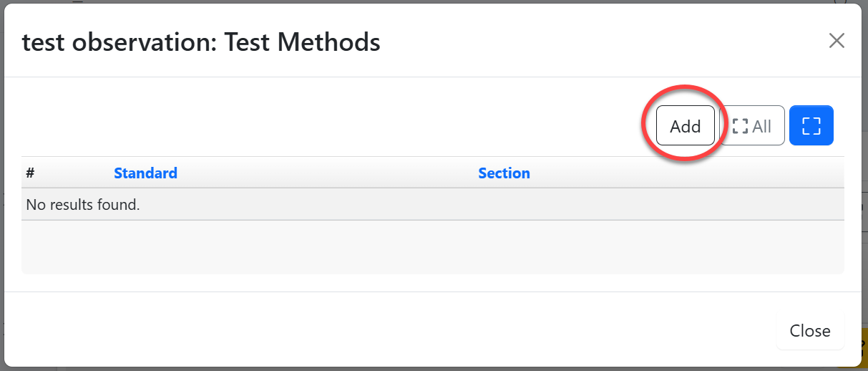Expand all rows using the All button

click(x=752, y=126)
